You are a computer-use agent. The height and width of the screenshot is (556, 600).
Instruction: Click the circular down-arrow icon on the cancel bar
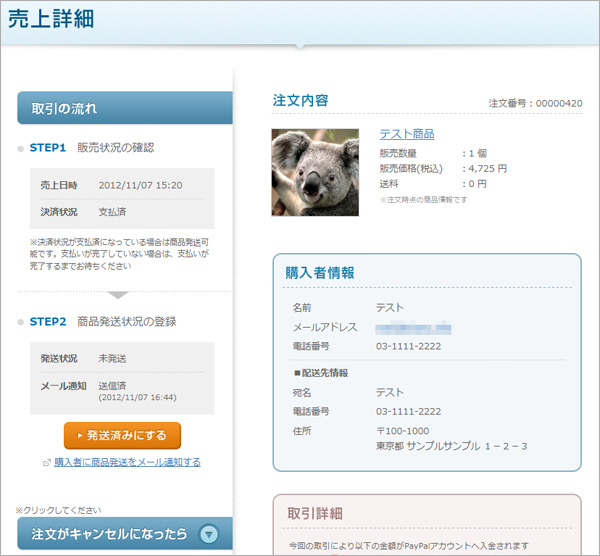[208, 534]
